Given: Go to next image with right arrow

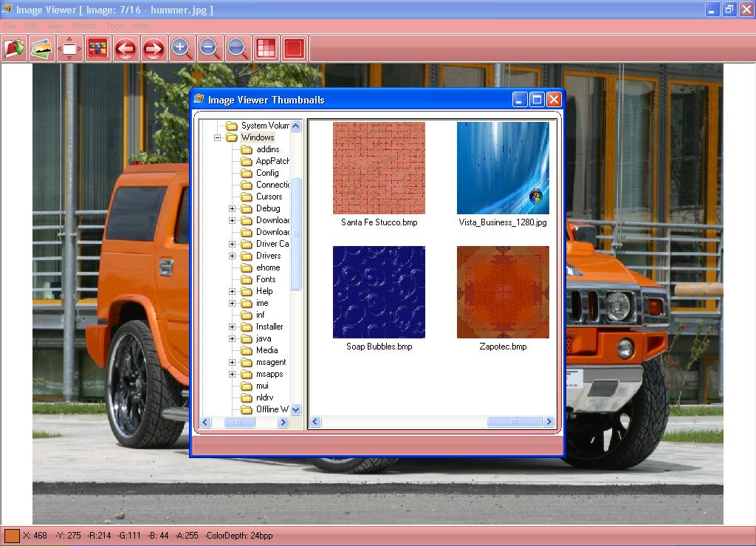Looking at the screenshot, I should point(153,49).
